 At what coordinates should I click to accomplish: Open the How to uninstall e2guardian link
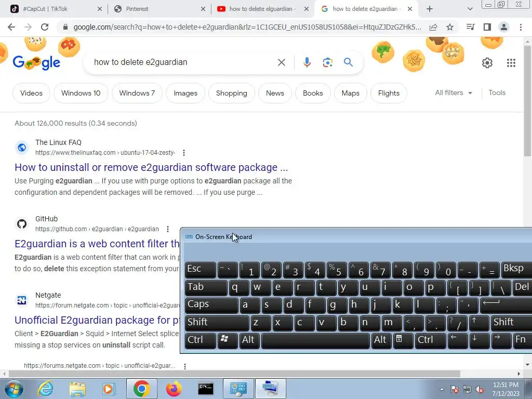coord(151,167)
